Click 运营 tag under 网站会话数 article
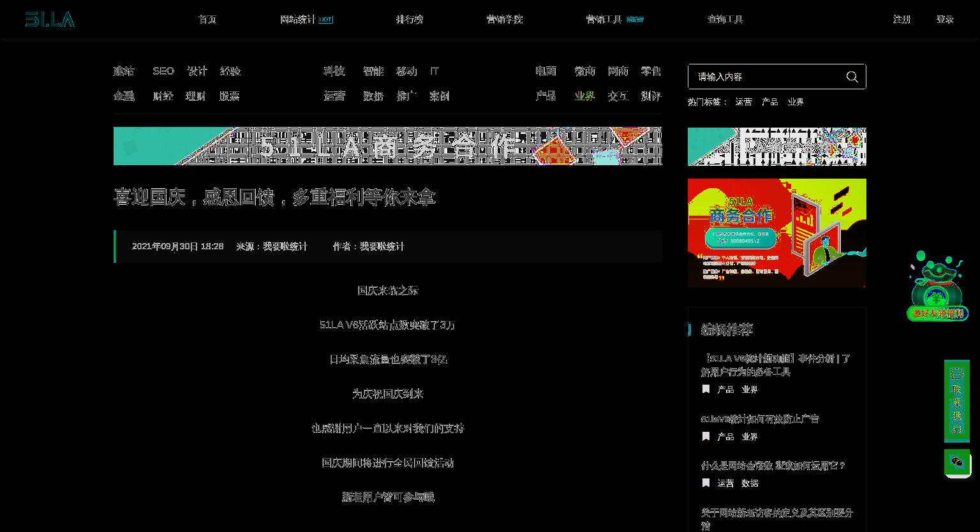 pos(725,483)
